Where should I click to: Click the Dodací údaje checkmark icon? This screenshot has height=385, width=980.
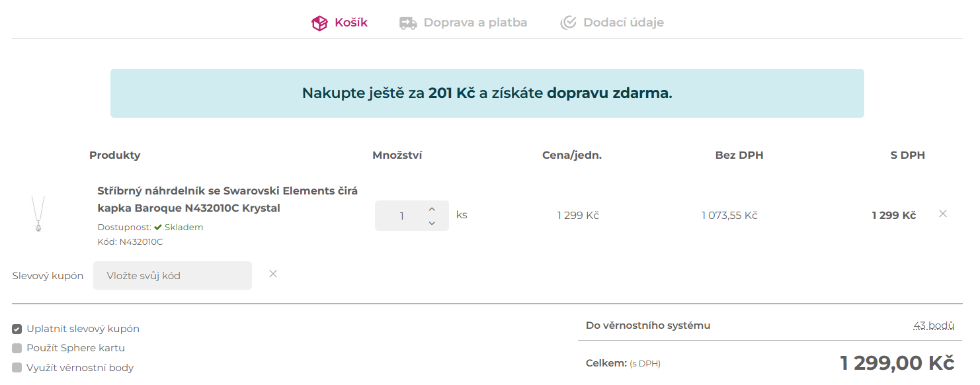click(567, 22)
